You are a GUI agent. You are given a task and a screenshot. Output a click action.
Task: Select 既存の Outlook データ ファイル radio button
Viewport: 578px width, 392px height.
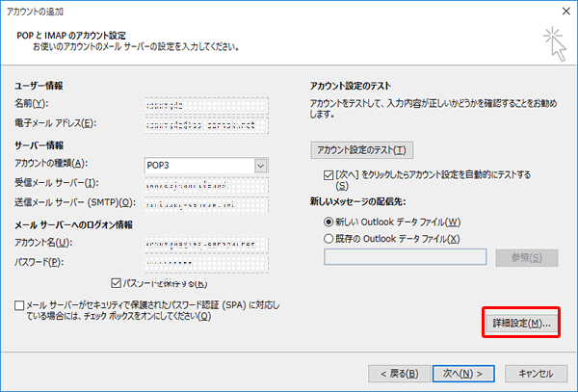click(x=328, y=239)
